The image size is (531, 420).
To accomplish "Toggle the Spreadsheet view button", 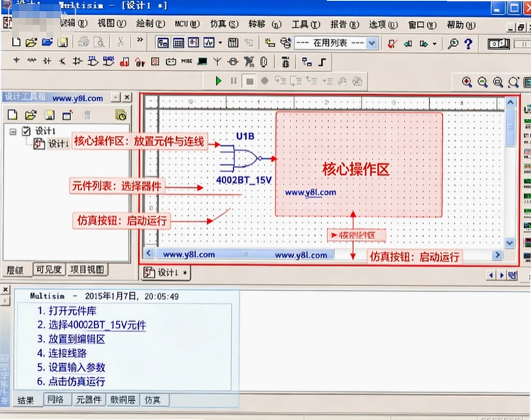I will (x=178, y=42).
